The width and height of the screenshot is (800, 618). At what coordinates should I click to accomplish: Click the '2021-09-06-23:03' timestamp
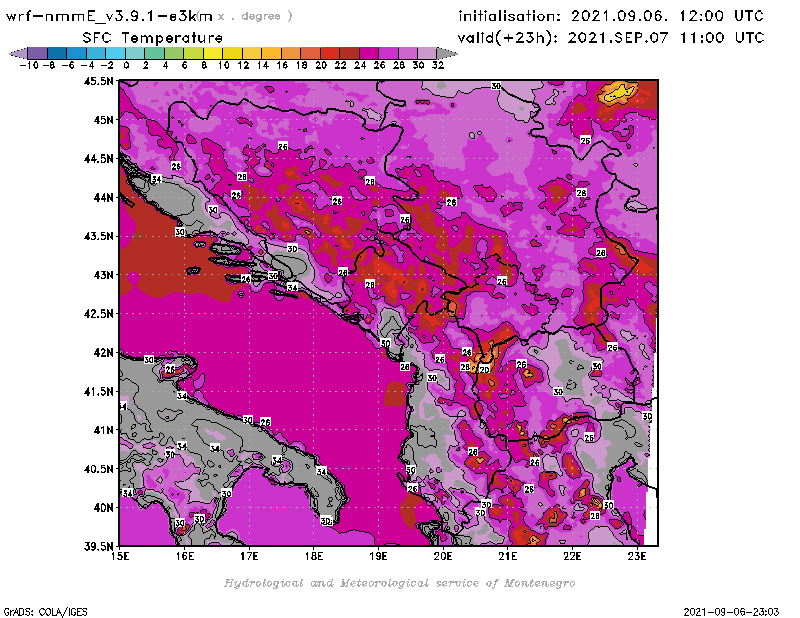731,611
